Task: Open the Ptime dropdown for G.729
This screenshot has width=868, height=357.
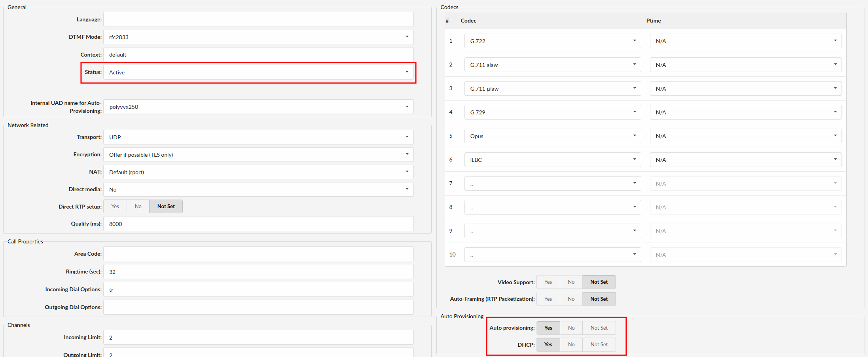Action: (x=745, y=112)
